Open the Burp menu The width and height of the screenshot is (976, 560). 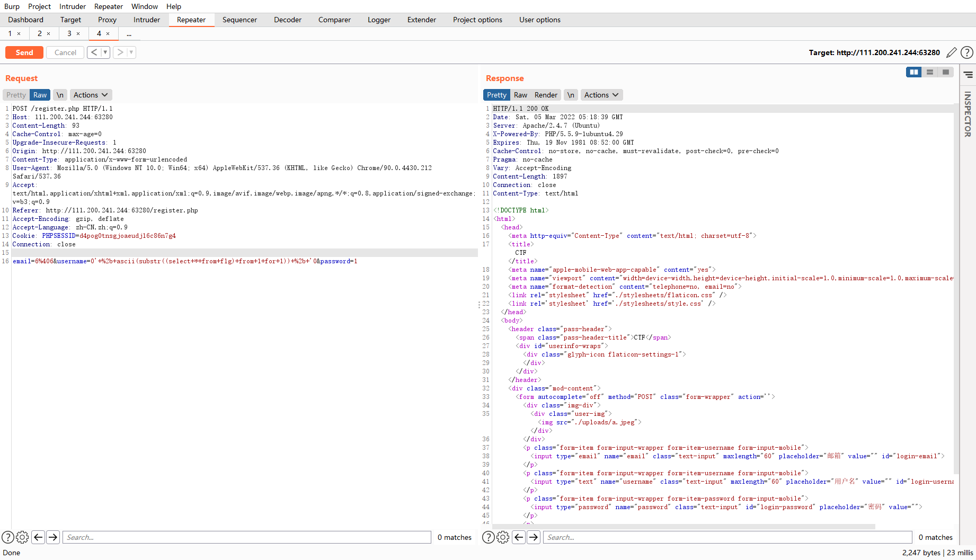click(x=12, y=6)
